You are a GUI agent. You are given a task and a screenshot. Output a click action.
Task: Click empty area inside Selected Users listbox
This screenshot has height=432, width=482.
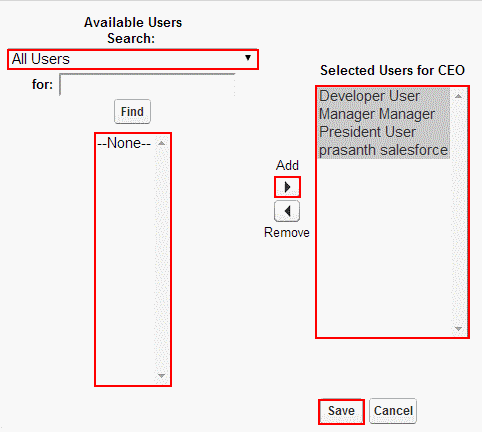384,247
